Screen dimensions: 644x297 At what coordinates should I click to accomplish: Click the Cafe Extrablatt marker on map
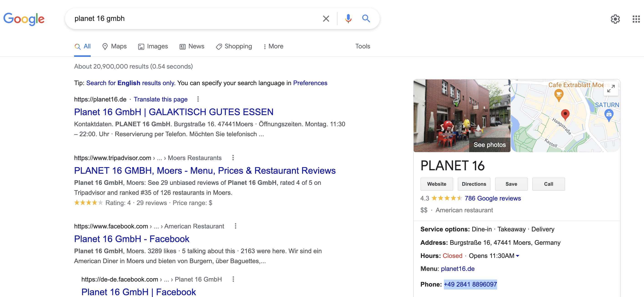point(559,95)
